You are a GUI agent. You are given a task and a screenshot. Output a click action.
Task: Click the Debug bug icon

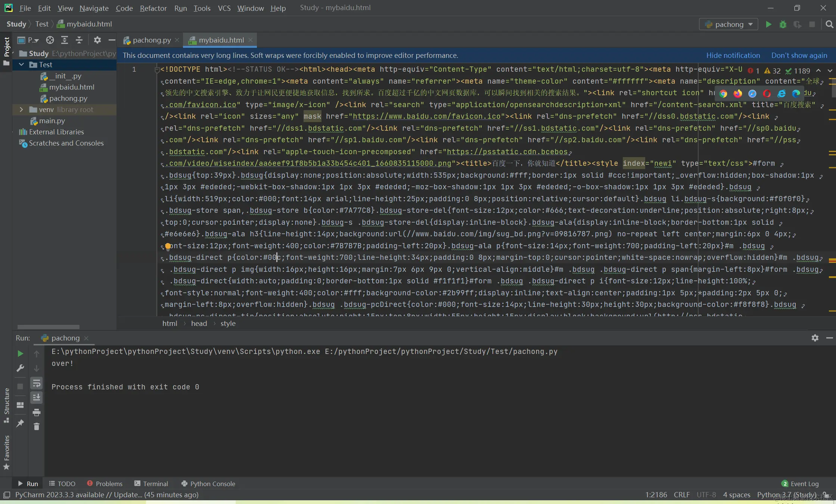coord(783,24)
